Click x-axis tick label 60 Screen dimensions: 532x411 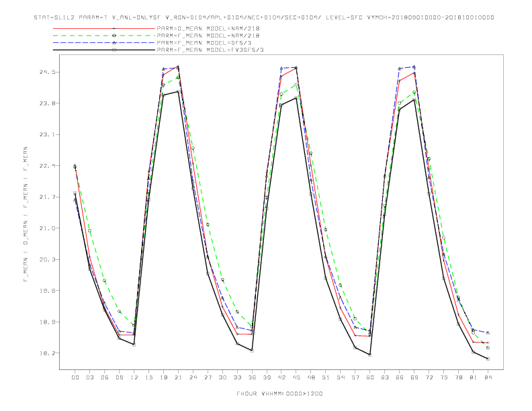pyautogui.click(x=370, y=377)
